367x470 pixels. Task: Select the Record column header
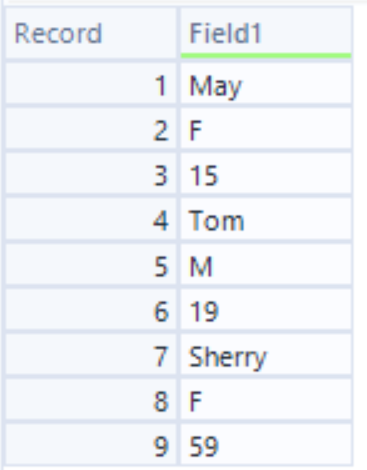tap(91, 33)
